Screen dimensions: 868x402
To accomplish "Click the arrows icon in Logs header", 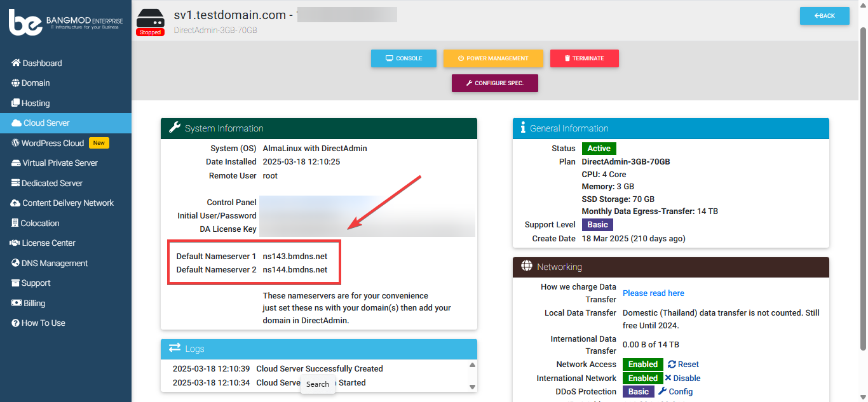I will tap(175, 348).
